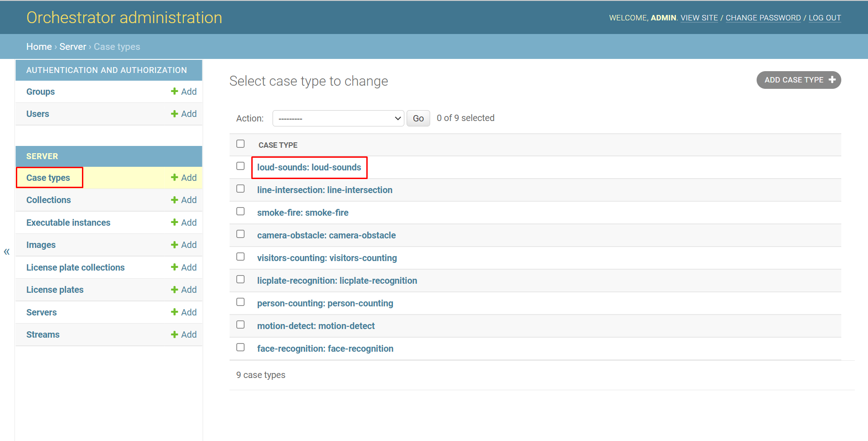The image size is (868, 441).
Task: Select the face-recognition row checkbox
Action: [x=240, y=348]
